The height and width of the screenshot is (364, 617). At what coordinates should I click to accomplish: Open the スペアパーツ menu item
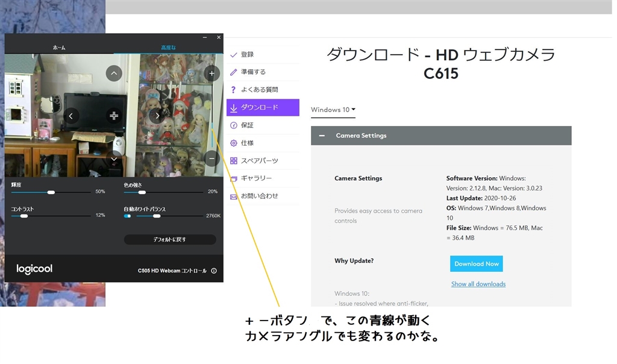[x=263, y=160]
